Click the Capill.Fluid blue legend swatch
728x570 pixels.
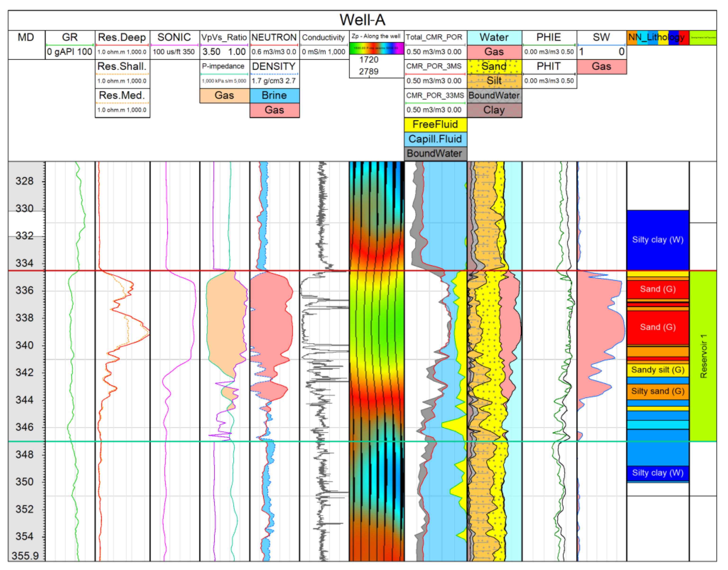click(435, 139)
